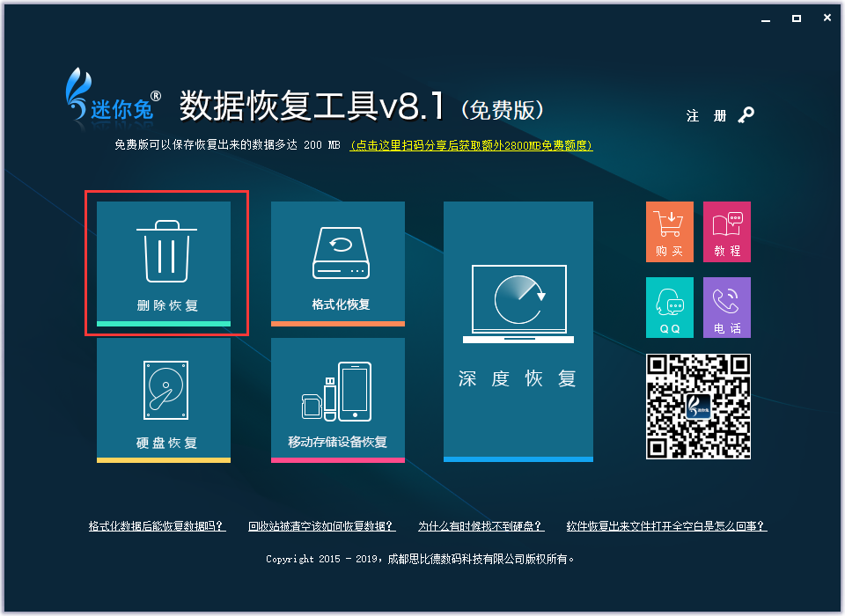Click the 数据恢复工具v8.1 title text
The height and width of the screenshot is (616, 845).
coord(312,106)
